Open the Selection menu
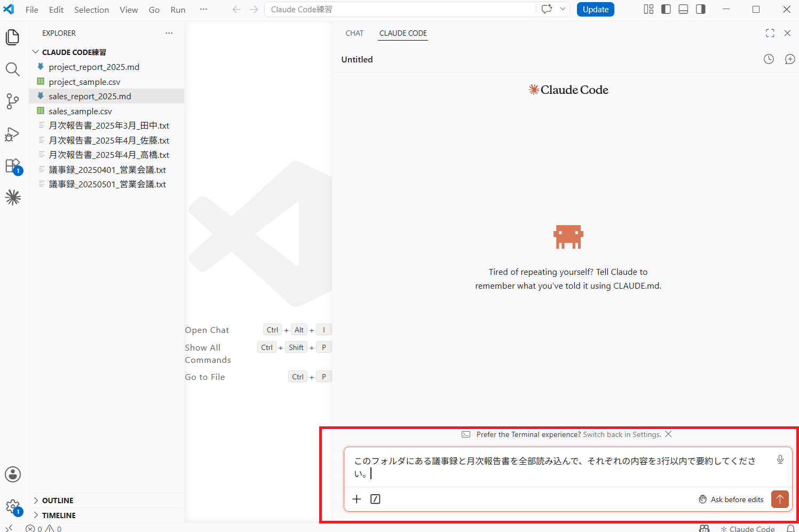This screenshot has height=532, width=799. click(x=91, y=10)
